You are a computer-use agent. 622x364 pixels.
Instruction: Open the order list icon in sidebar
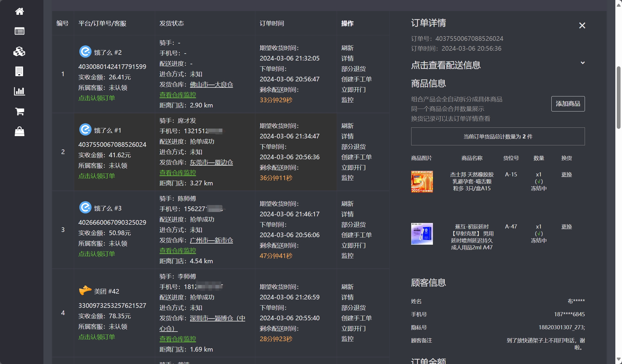point(19,31)
